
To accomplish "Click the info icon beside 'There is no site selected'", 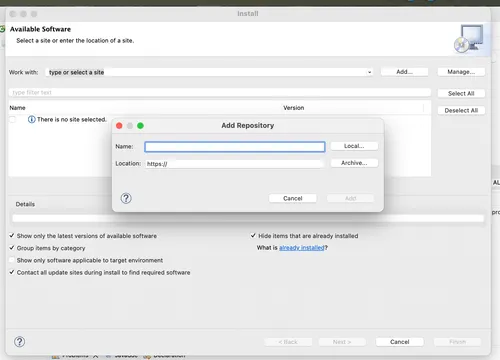I will point(32,119).
